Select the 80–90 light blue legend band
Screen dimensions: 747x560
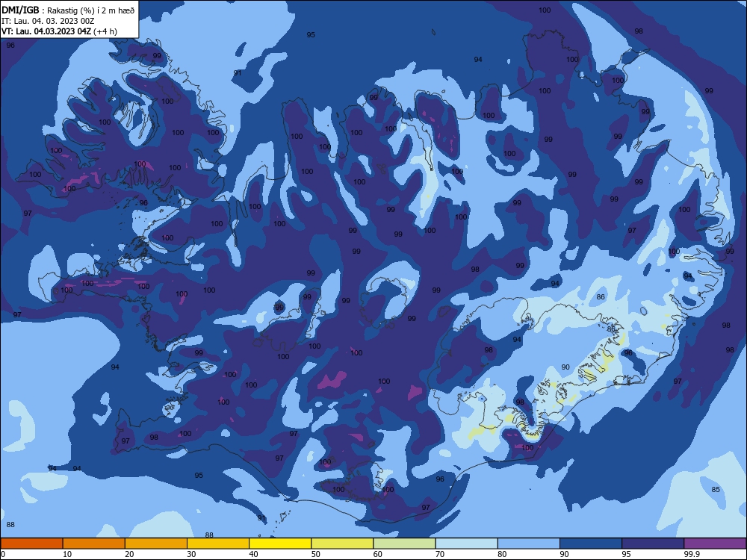coord(529,544)
